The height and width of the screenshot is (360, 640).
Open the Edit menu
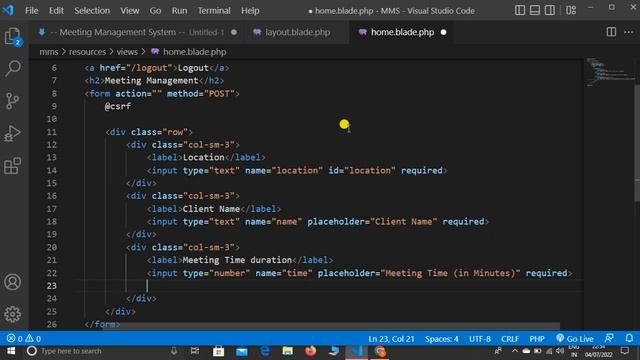pos(56,11)
